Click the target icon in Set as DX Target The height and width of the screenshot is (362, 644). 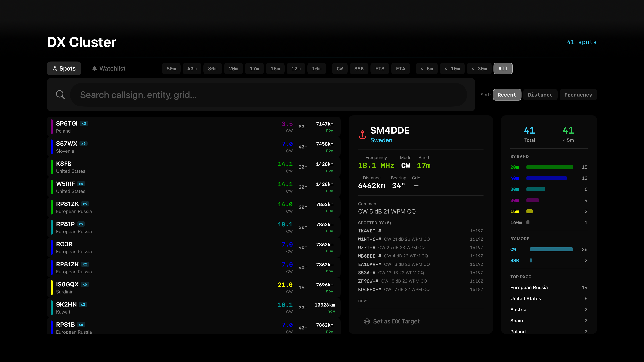[367, 322]
